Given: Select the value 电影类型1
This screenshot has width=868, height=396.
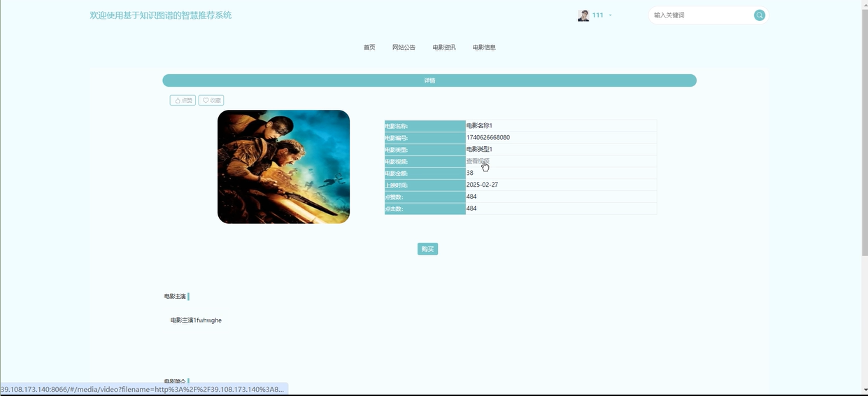Looking at the screenshot, I should pyautogui.click(x=479, y=150).
